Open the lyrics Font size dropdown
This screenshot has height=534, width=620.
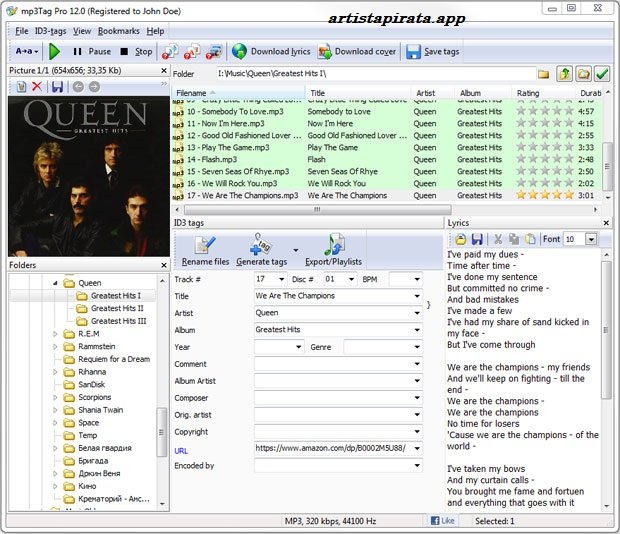pyautogui.click(x=591, y=239)
